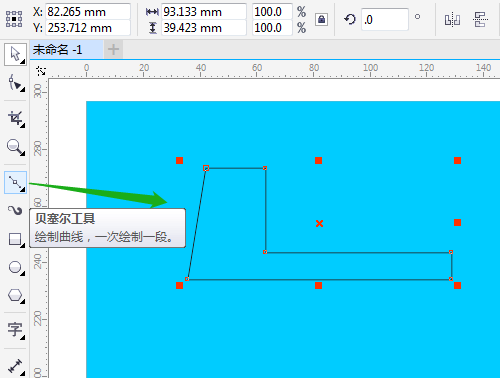Screen dimensions: 500x378
Task: Click the ruler origin corner icon
Action: 41,70
